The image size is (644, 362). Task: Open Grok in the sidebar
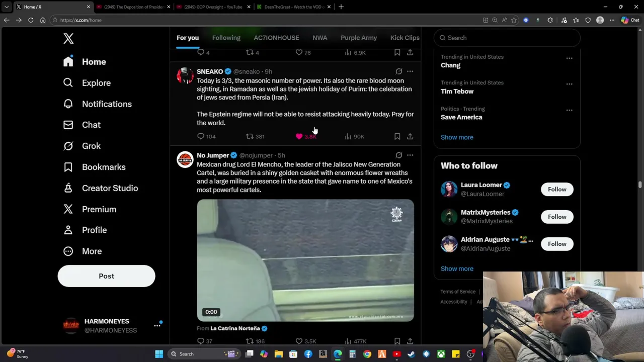[82, 146]
